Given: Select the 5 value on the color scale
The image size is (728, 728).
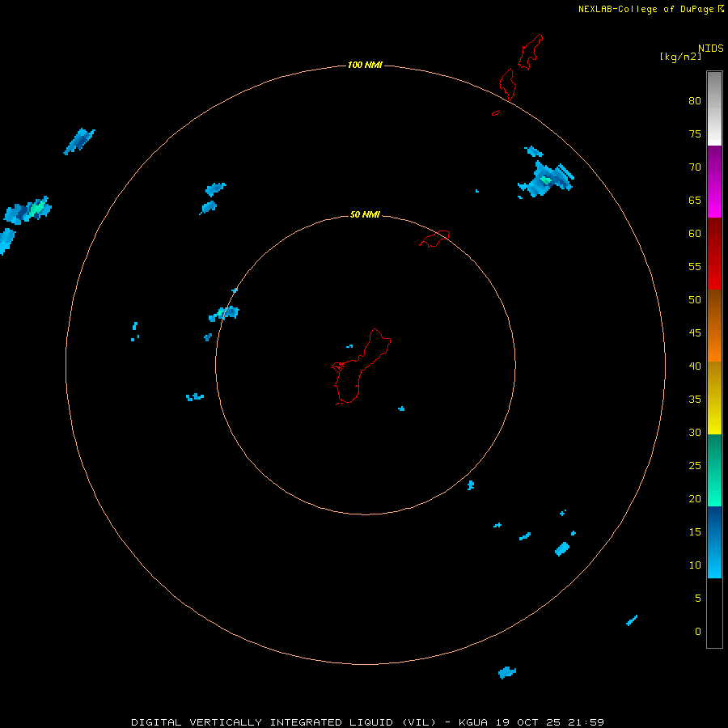Looking at the screenshot, I should [x=698, y=598].
